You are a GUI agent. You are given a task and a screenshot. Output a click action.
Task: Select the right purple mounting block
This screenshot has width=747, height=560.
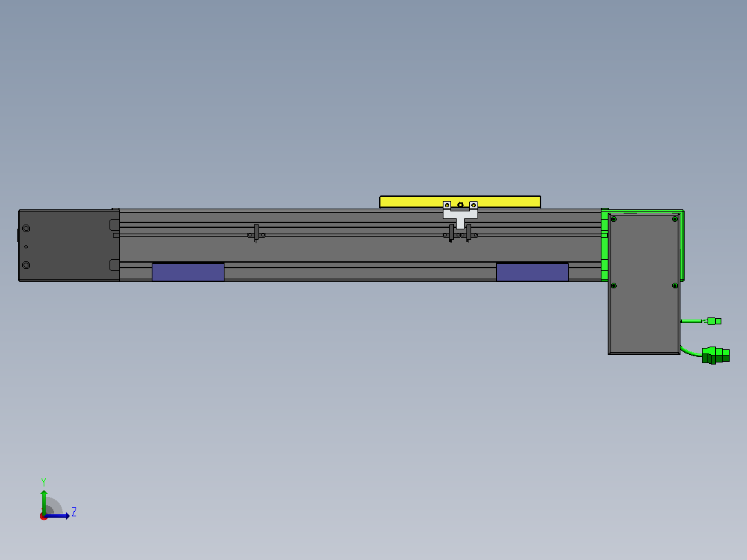(x=532, y=272)
